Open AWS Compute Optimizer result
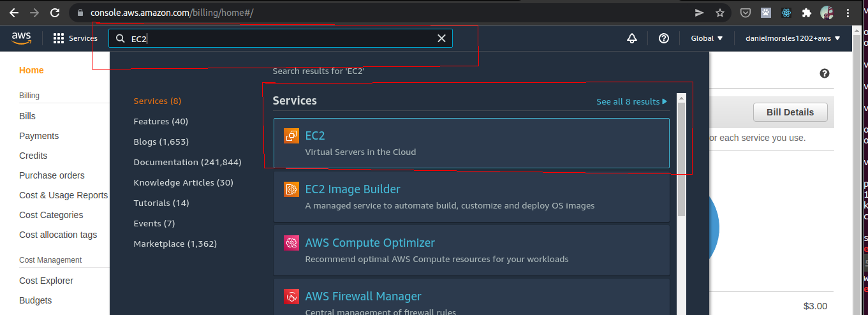 (x=471, y=250)
